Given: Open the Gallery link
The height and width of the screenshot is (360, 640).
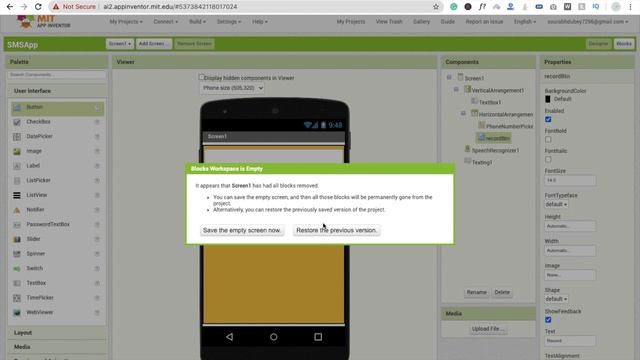Looking at the screenshot, I should (x=421, y=22).
